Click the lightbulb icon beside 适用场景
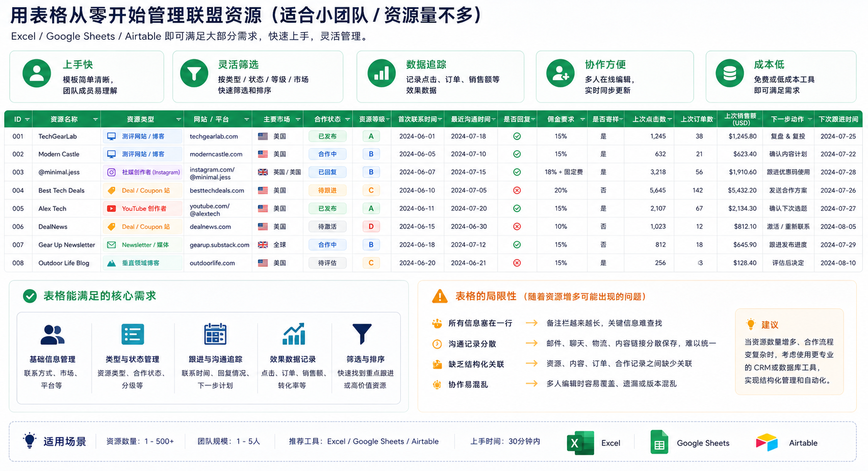Viewport: 868px width, 471px height. [x=30, y=440]
